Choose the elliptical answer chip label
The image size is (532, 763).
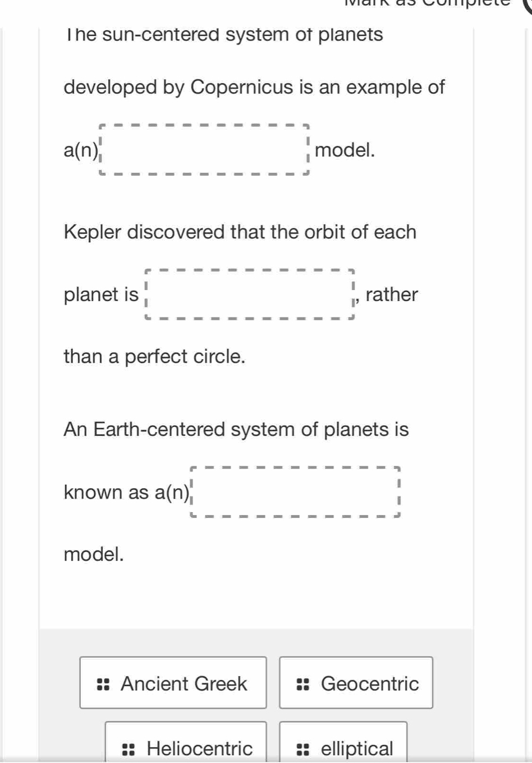[x=357, y=749]
